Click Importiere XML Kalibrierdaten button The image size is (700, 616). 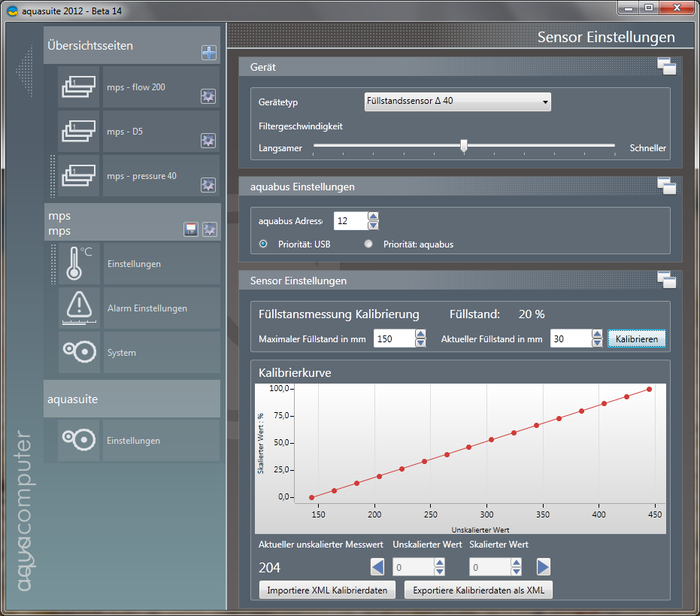(327, 590)
